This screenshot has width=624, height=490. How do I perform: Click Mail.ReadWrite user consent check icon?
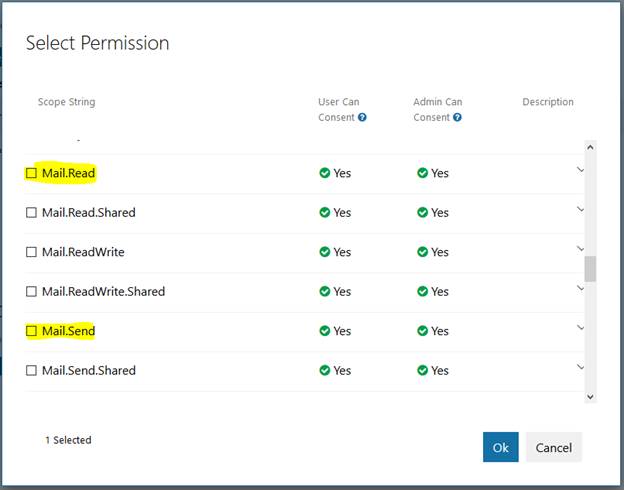325,252
